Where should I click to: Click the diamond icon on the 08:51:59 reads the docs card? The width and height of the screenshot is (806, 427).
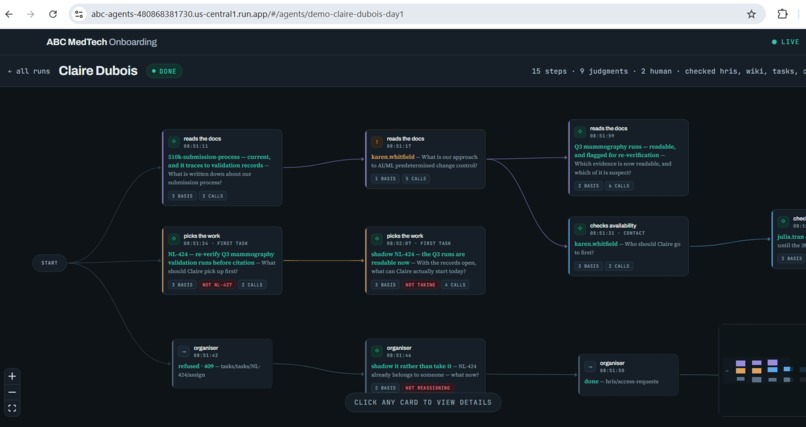click(580, 132)
